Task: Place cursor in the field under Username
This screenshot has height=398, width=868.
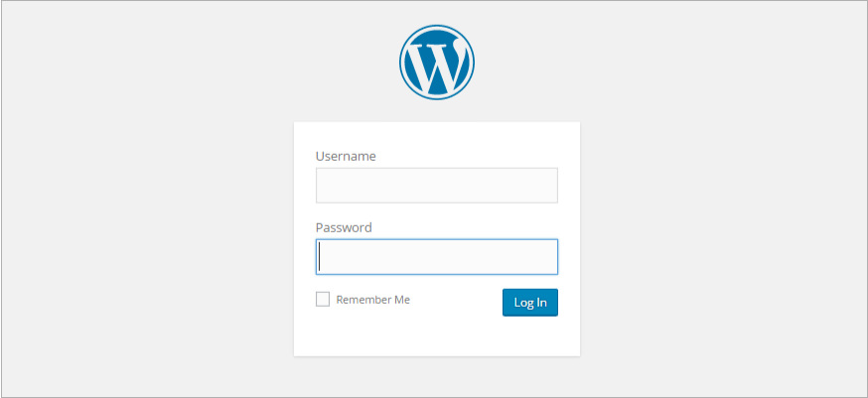Action: click(437, 186)
